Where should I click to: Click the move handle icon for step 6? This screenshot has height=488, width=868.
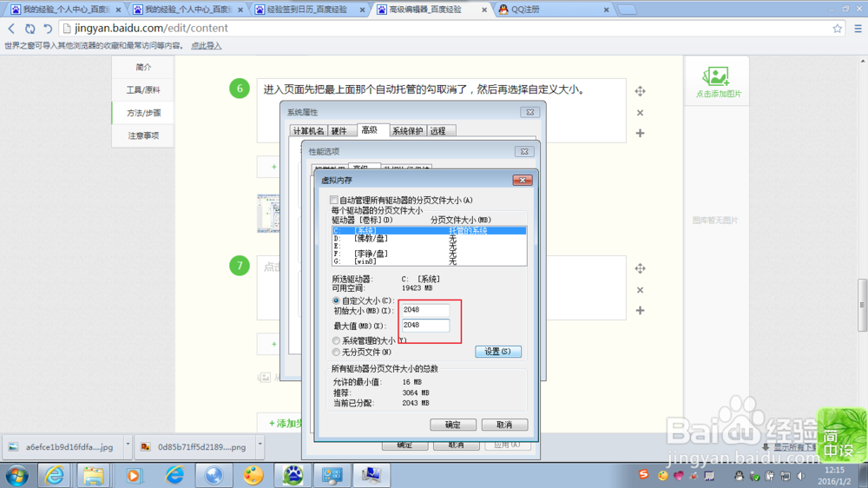[x=640, y=91]
